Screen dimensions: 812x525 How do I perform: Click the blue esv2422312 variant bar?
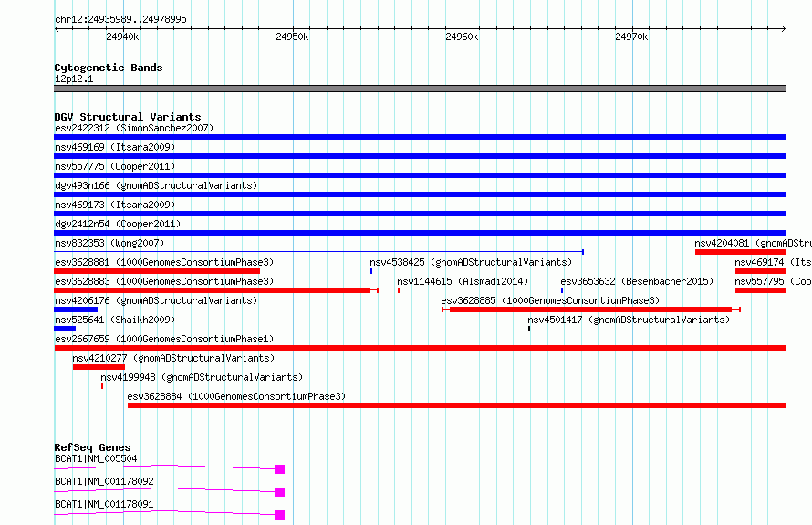[x=420, y=137]
